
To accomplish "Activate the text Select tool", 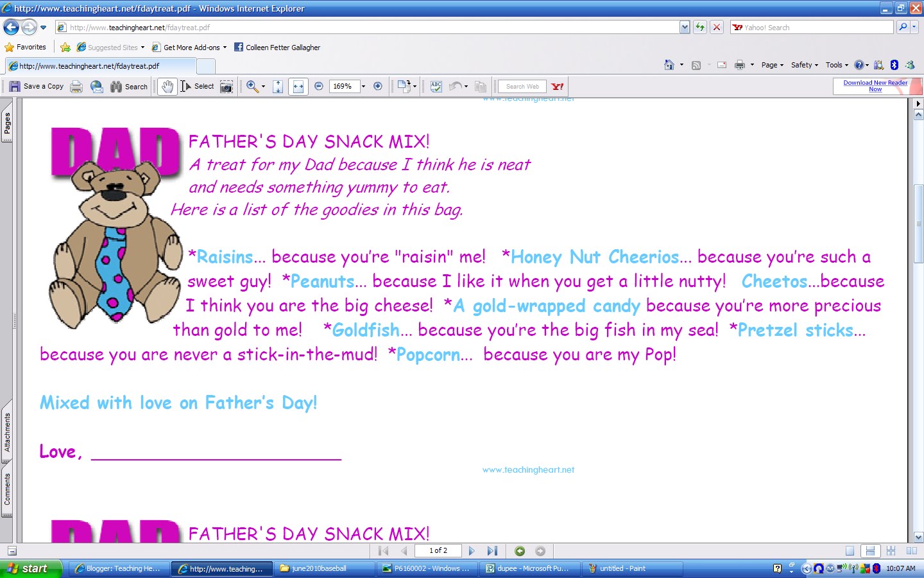I will click(197, 86).
